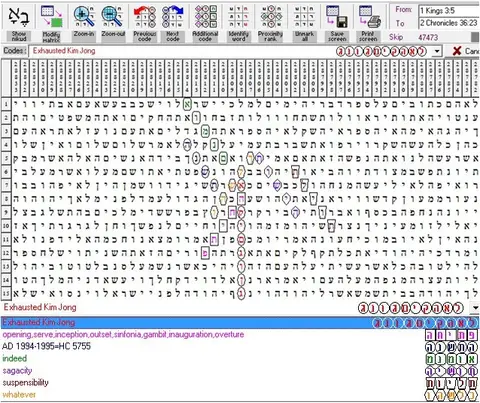Select the 'whatever' code row
480x403 pixels.
[x=240, y=395]
